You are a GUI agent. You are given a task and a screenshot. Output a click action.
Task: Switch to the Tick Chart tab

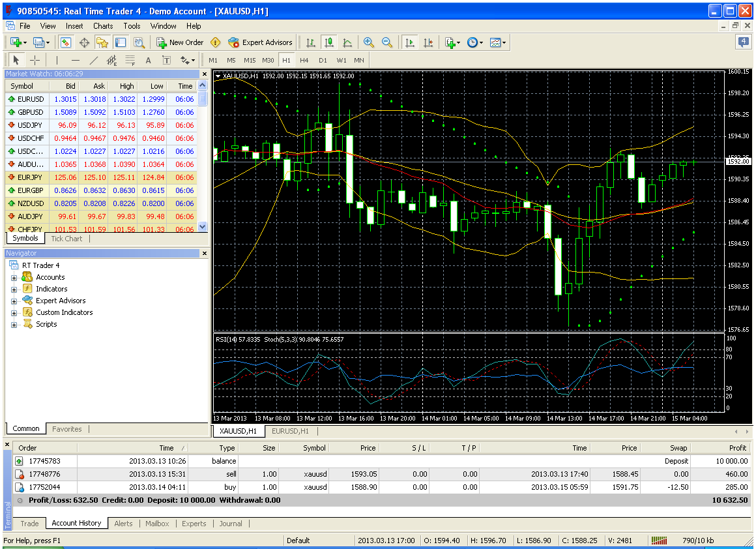click(66, 239)
